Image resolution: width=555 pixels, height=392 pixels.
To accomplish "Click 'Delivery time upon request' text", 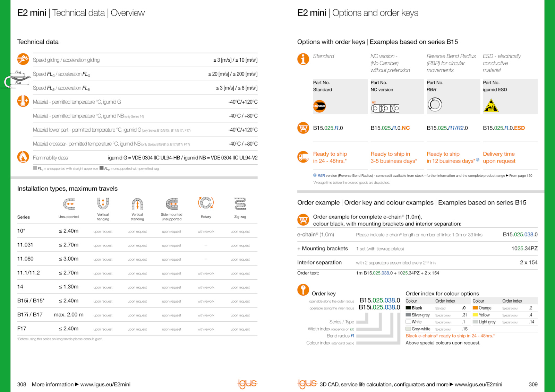I will (499, 157).
